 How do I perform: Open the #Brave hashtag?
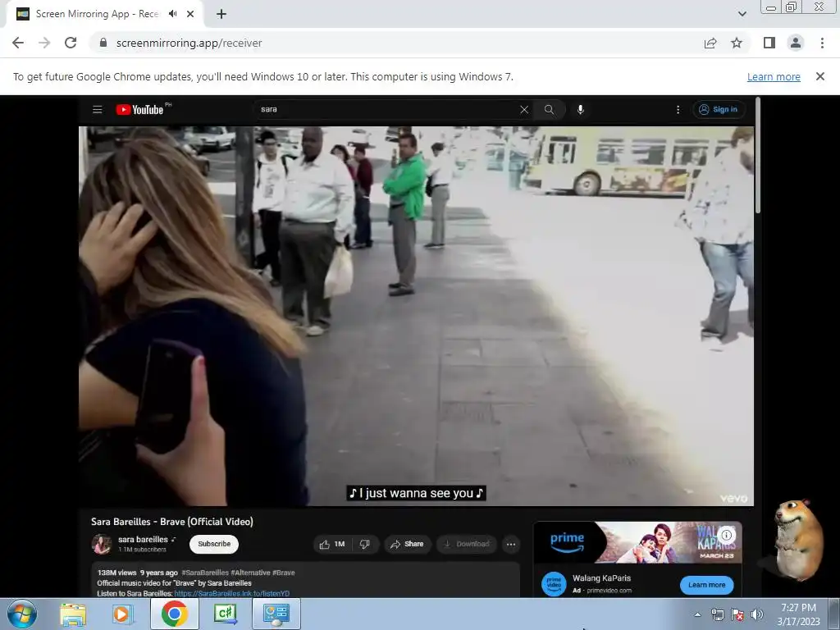[x=283, y=573]
